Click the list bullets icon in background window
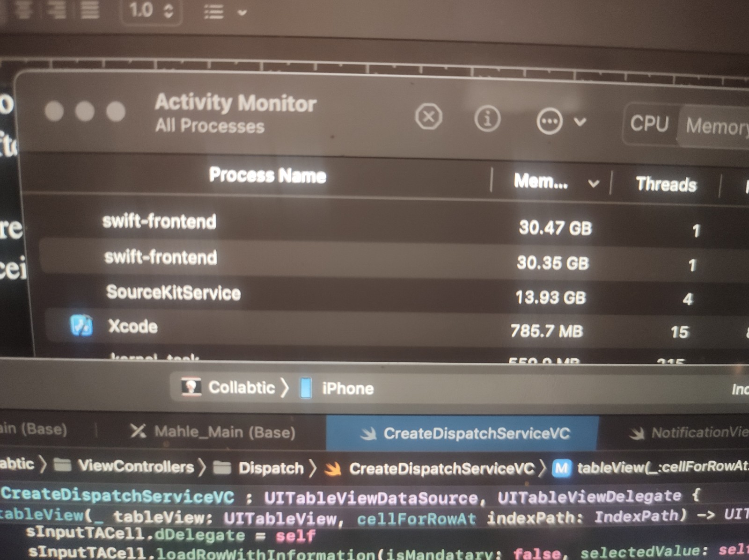Image resolution: width=749 pixels, height=560 pixels. point(213,12)
